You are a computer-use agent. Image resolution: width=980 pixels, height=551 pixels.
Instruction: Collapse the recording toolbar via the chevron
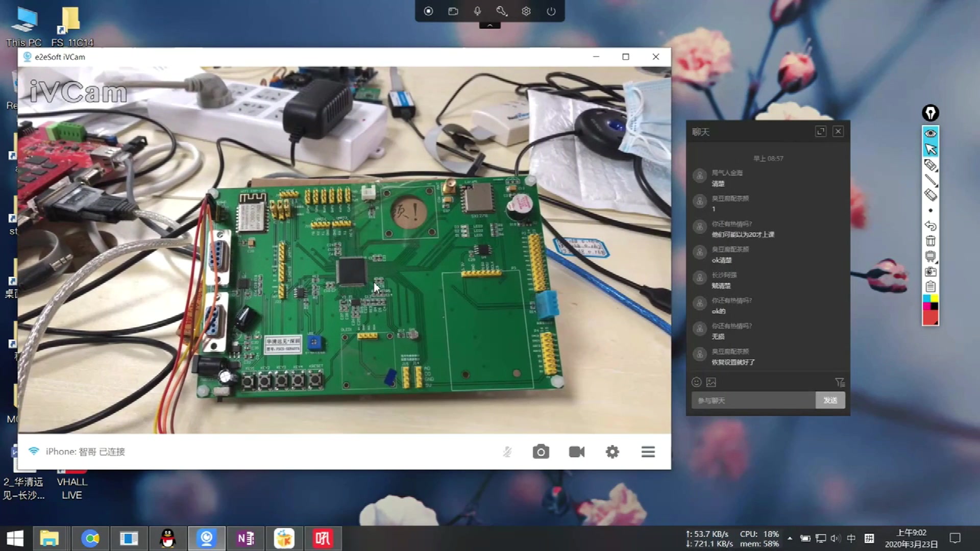tap(489, 23)
